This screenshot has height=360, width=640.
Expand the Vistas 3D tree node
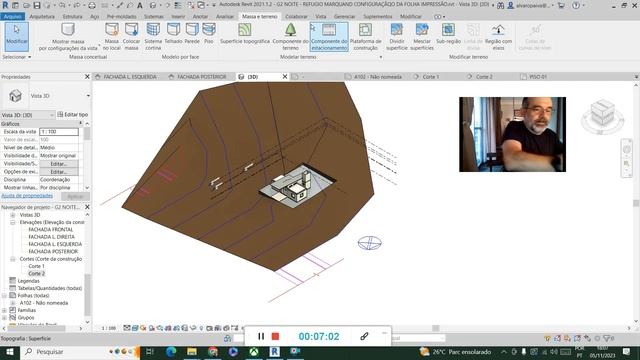[13, 215]
